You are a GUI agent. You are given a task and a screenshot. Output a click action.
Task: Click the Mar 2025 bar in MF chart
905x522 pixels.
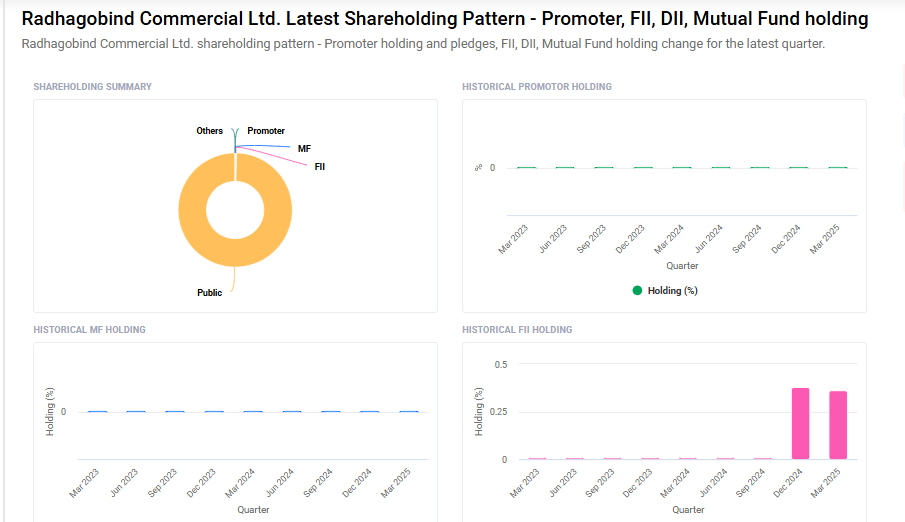(x=409, y=411)
